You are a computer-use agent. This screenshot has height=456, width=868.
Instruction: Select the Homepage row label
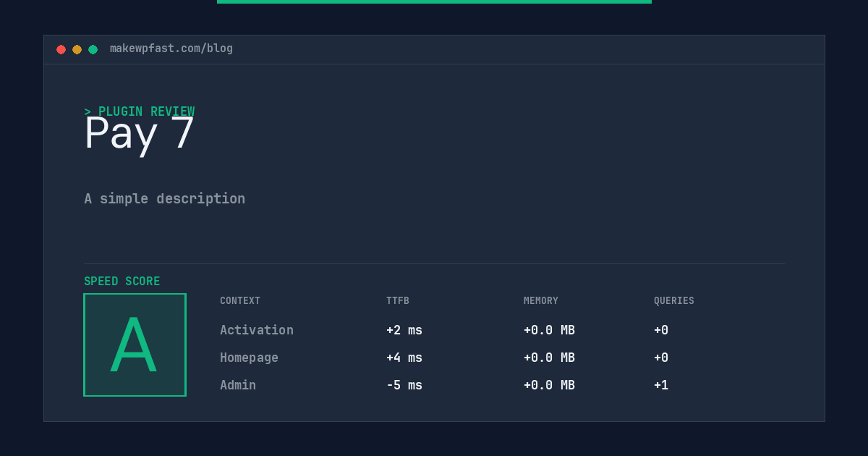[x=249, y=358]
